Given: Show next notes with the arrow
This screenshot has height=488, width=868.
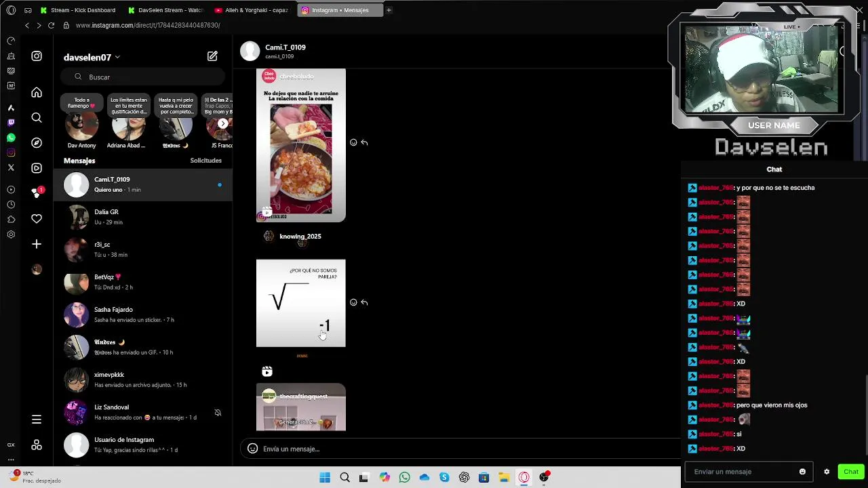Looking at the screenshot, I should click(222, 123).
